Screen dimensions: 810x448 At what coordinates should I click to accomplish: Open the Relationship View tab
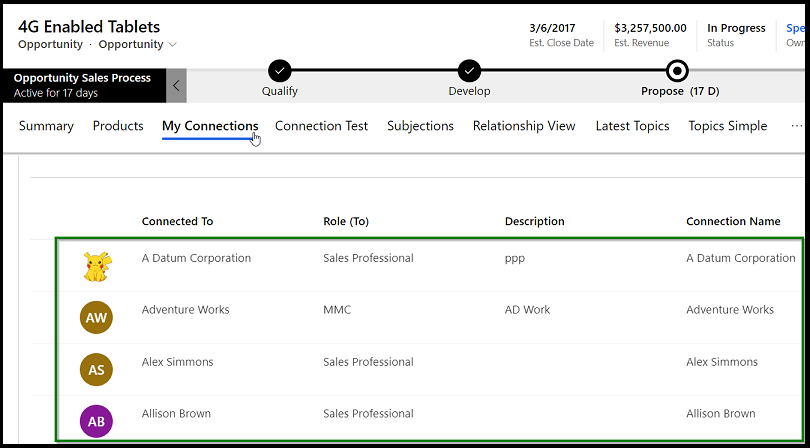coord(524,126)
